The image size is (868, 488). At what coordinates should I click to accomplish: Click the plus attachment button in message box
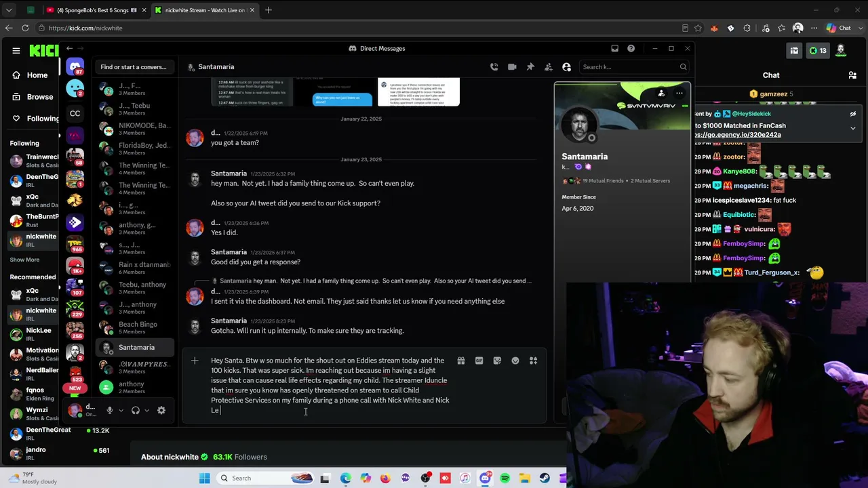click(195, 361)
